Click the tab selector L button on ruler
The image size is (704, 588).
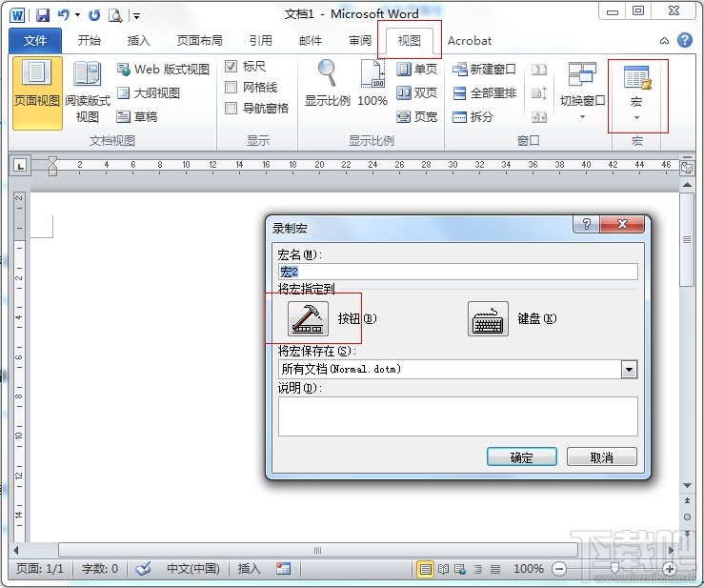pyautogui.click(x=20, y=166)
